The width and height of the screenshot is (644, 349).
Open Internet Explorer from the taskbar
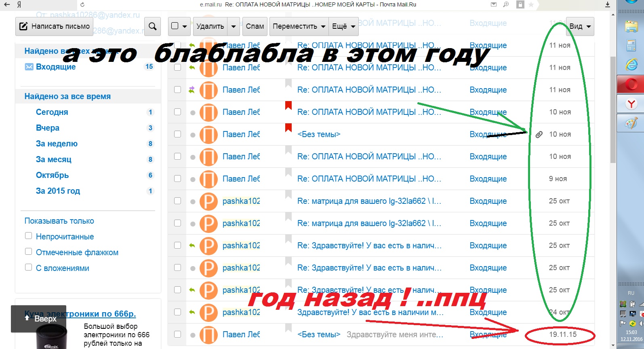point(631,65)
